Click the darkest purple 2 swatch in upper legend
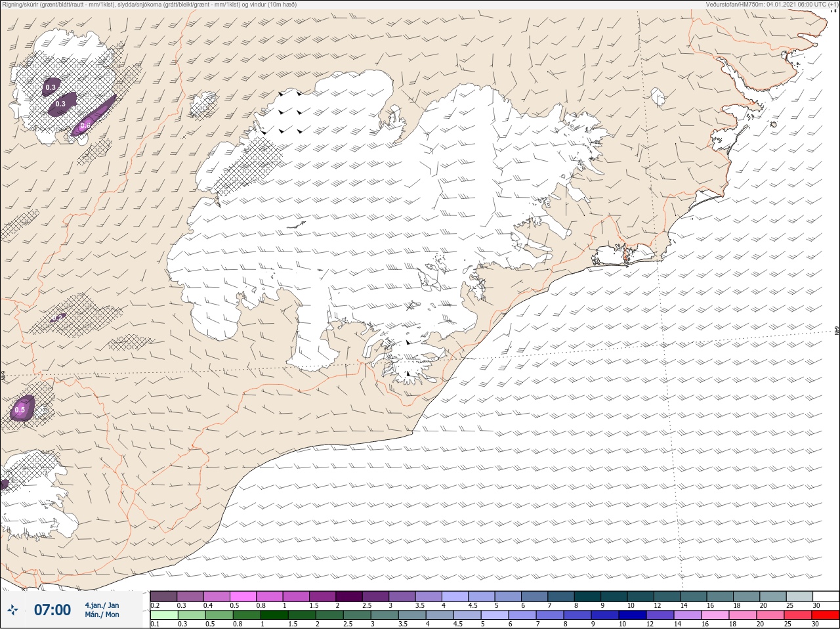840x629 pixels. click(x=349, y=596)
